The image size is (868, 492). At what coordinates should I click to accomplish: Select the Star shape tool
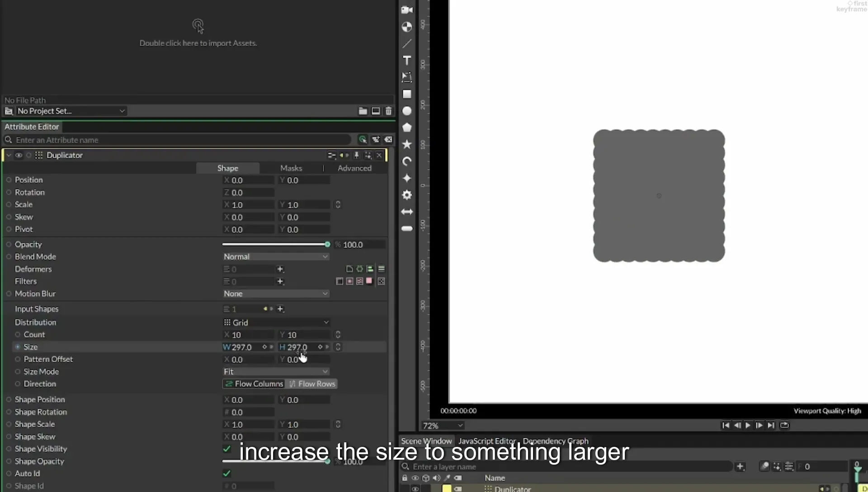(x=407, y=144)
